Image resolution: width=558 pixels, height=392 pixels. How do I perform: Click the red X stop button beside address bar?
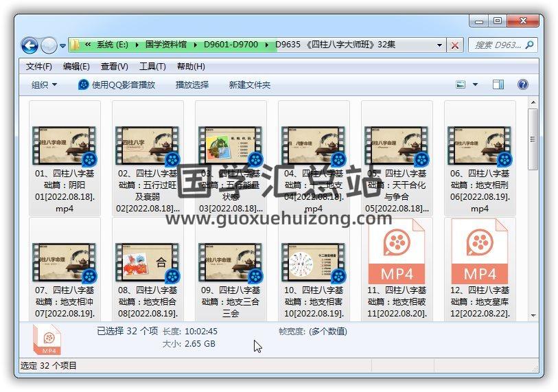click(x=455, y=45)
